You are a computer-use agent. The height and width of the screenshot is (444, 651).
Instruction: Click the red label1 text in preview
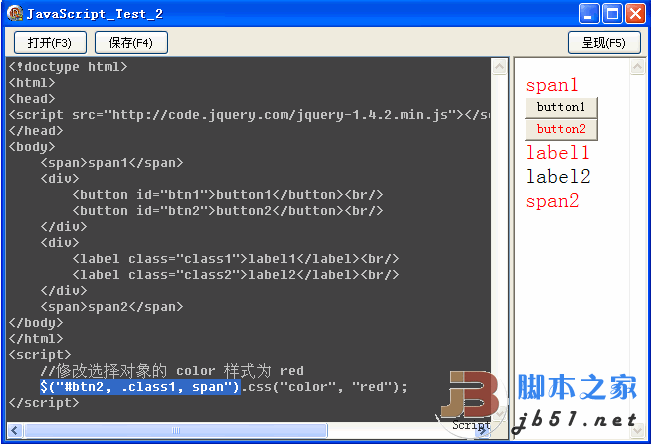point(558,152)
